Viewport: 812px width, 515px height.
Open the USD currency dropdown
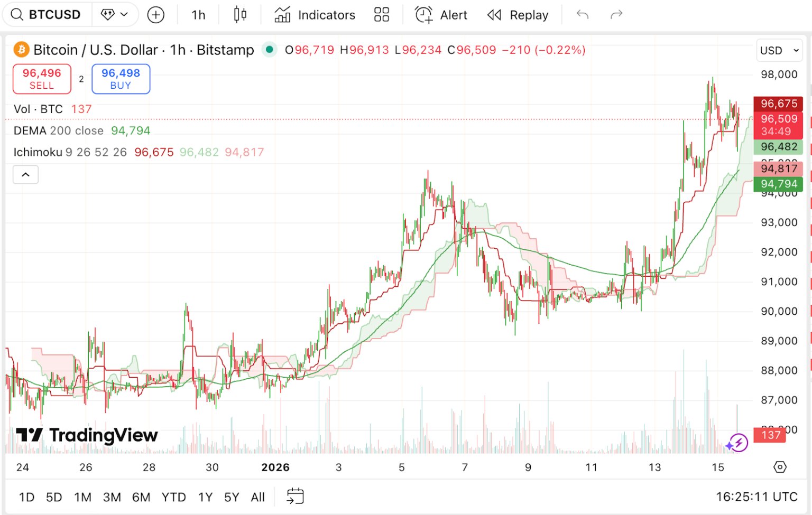tap(779, 50)
